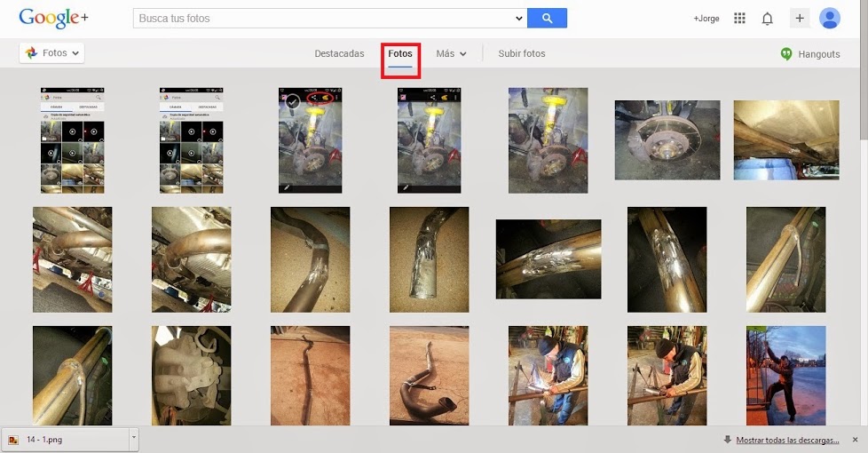Open the +Jorge profile link
The height and width of the screenshot is (453, 868).
point(706,19)
